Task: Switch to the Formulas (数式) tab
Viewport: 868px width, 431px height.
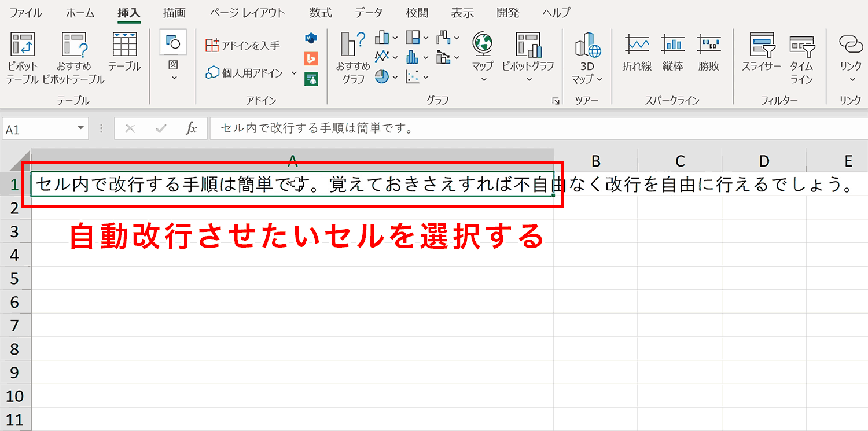Action: coord(320,13)
